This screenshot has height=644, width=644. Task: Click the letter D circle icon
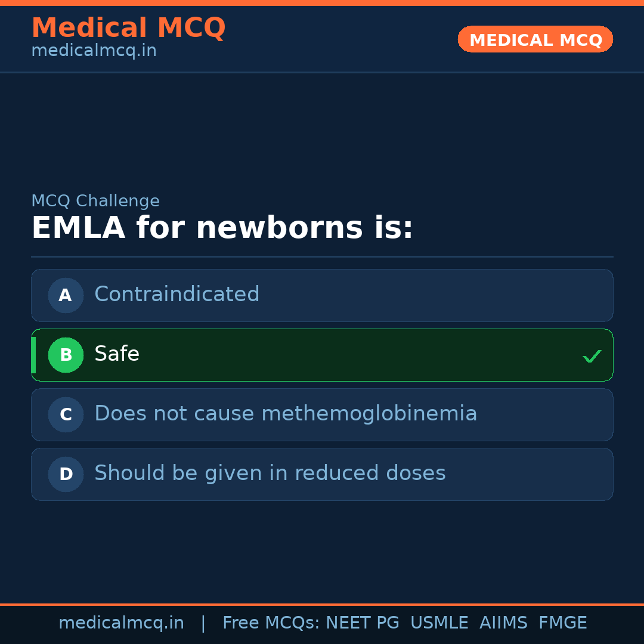pyautogui.click(x=66, y=474)
